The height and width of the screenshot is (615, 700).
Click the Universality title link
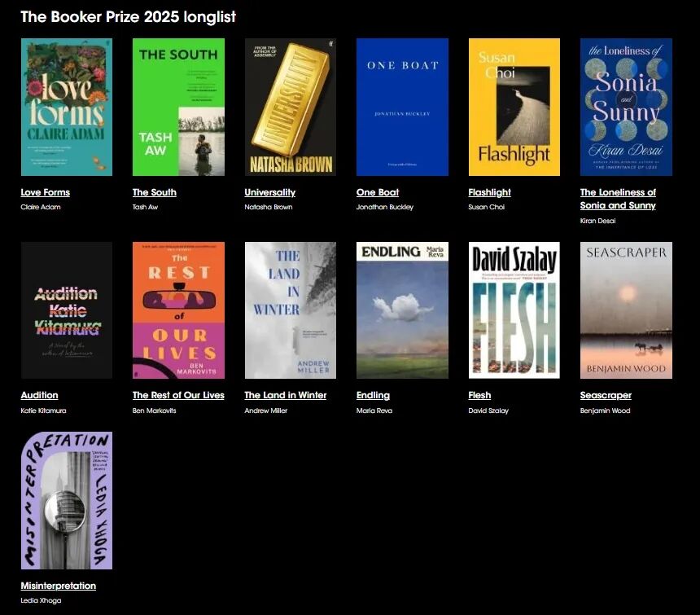[270, 192]
